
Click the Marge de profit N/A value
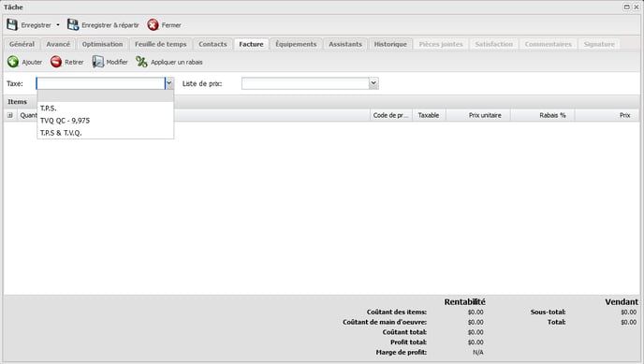tap(478, 353)
